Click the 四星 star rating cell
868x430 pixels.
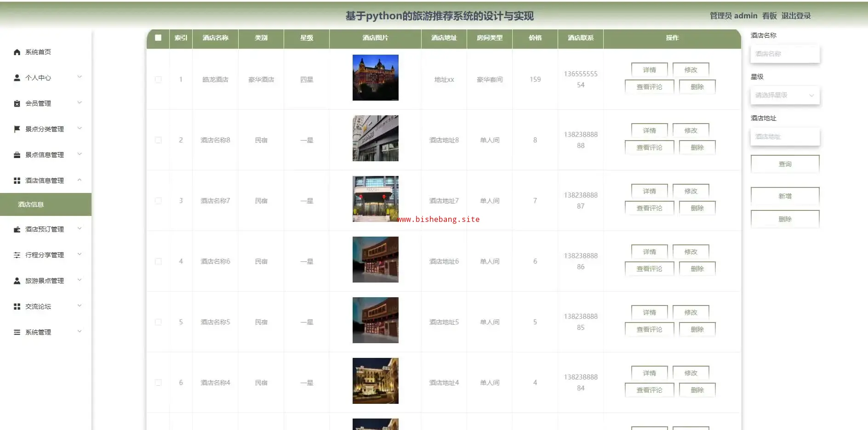[307, 79]
